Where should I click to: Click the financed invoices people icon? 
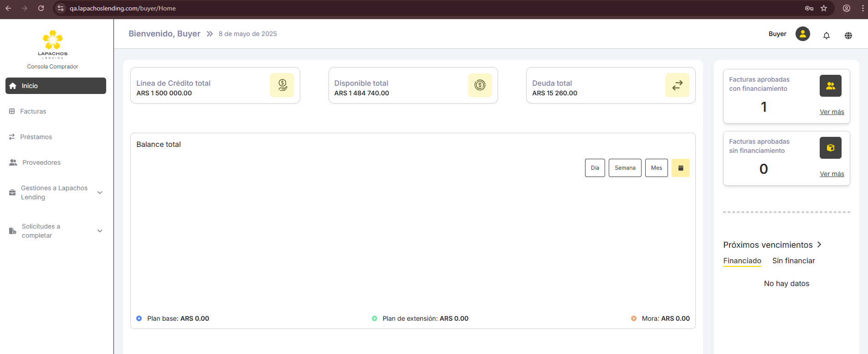pyautogui.click(x=830, y=86)
